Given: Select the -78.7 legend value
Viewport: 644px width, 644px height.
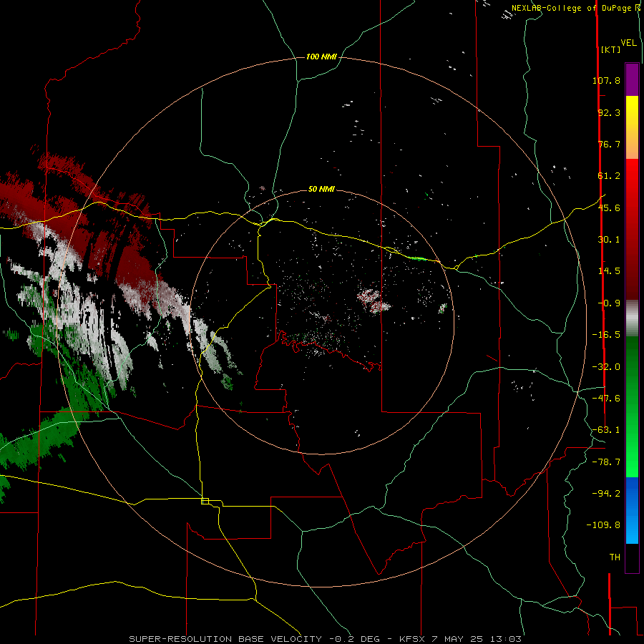Looking at the screenshot, I should click(x=606, y=462).
